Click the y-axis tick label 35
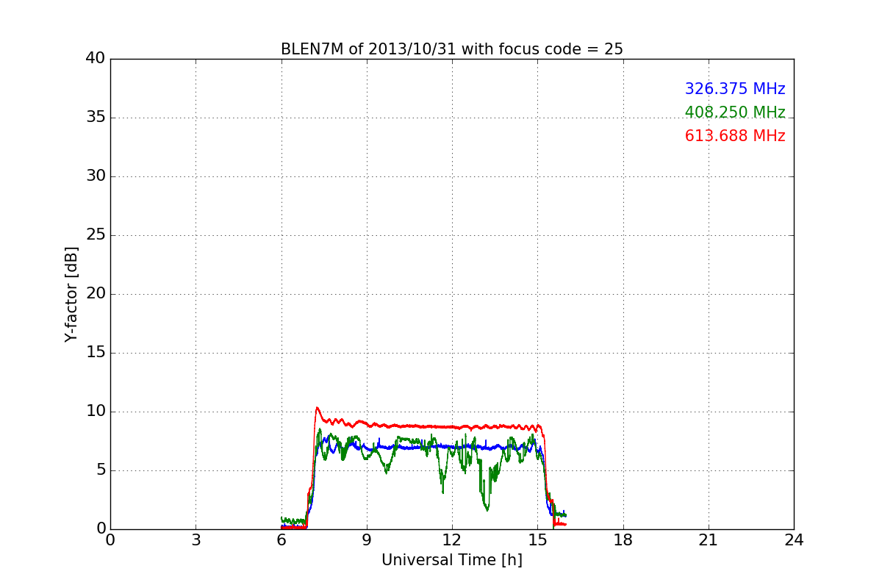Viewport: 882px width, 588px height. (x=96, y=118)
